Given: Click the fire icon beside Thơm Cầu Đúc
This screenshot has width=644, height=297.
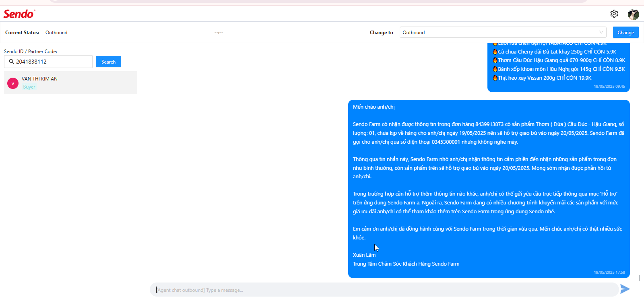Looking at the screenshot, I should pyautogui.click(x=495, y=60).
